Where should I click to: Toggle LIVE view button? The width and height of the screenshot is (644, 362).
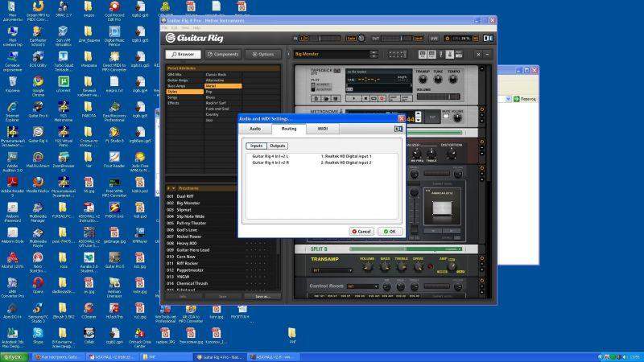(434, 38)
